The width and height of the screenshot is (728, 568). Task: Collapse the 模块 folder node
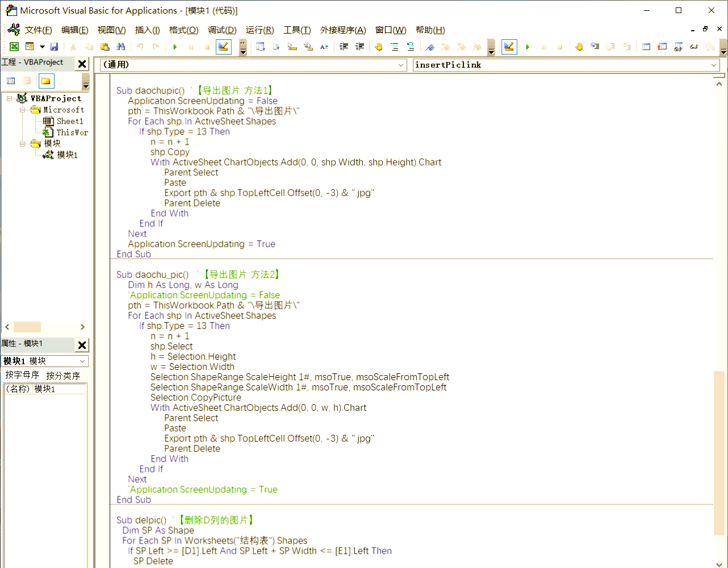click(23, 143)
